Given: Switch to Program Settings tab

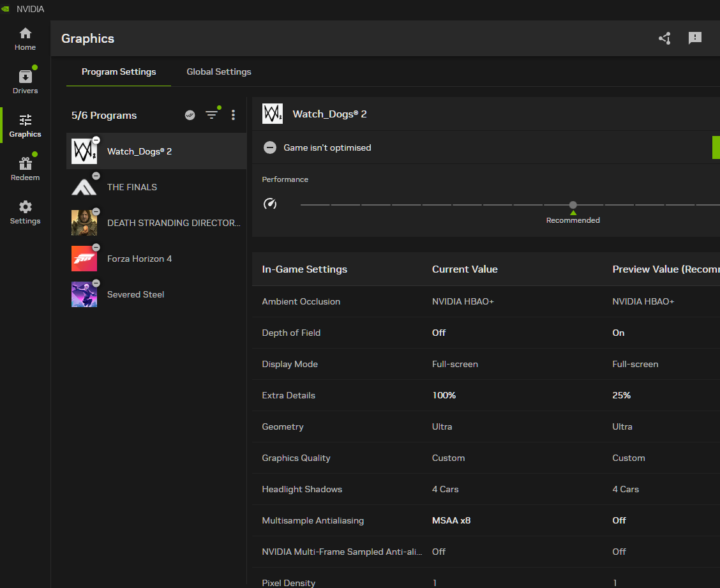Looking at the screenshot, I should pos(119,72).
